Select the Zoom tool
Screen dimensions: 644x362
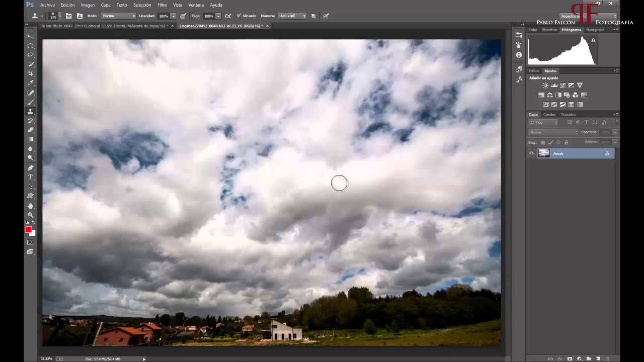[31, 215]
